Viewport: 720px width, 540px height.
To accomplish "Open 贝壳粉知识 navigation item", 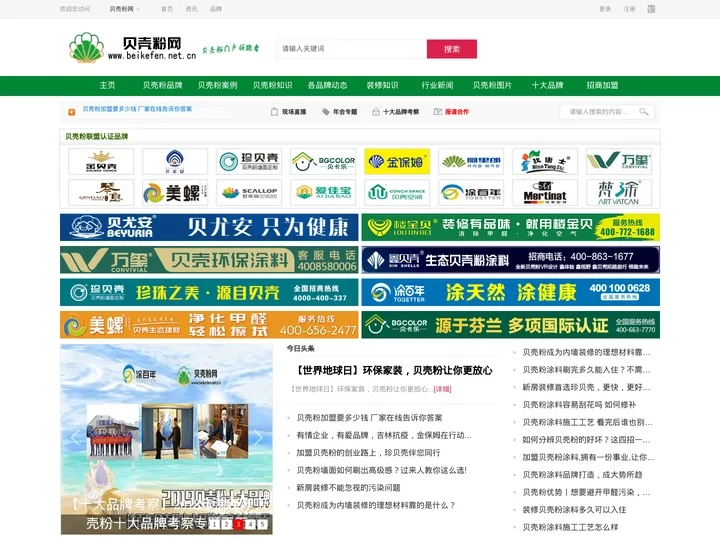I will tap(272, 85).
